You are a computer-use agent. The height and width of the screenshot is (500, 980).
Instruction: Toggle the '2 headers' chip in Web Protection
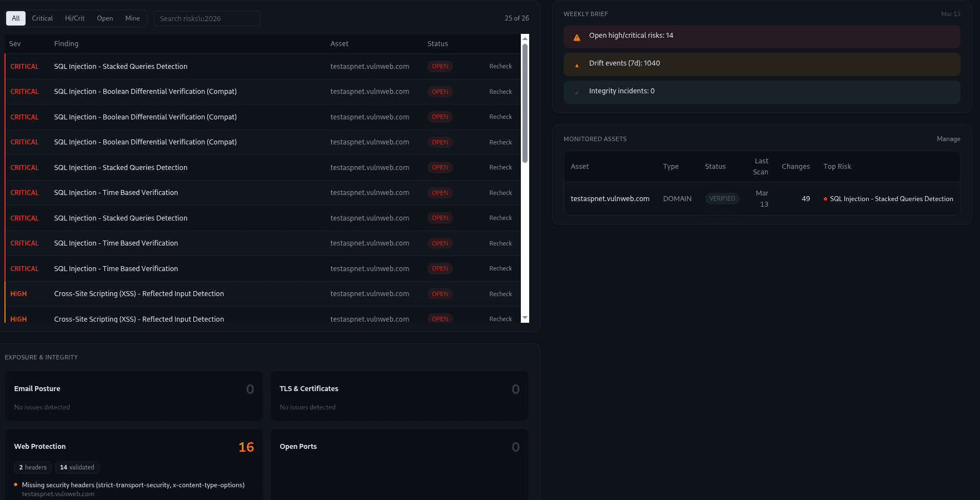[32, 467]
